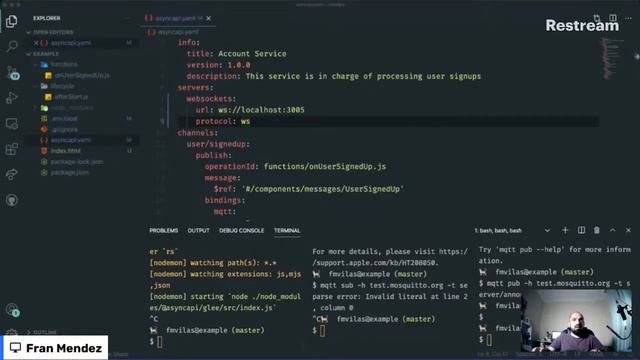
Task: Click the 'bindings:' line in editor
Action: (x=225, y=200)
